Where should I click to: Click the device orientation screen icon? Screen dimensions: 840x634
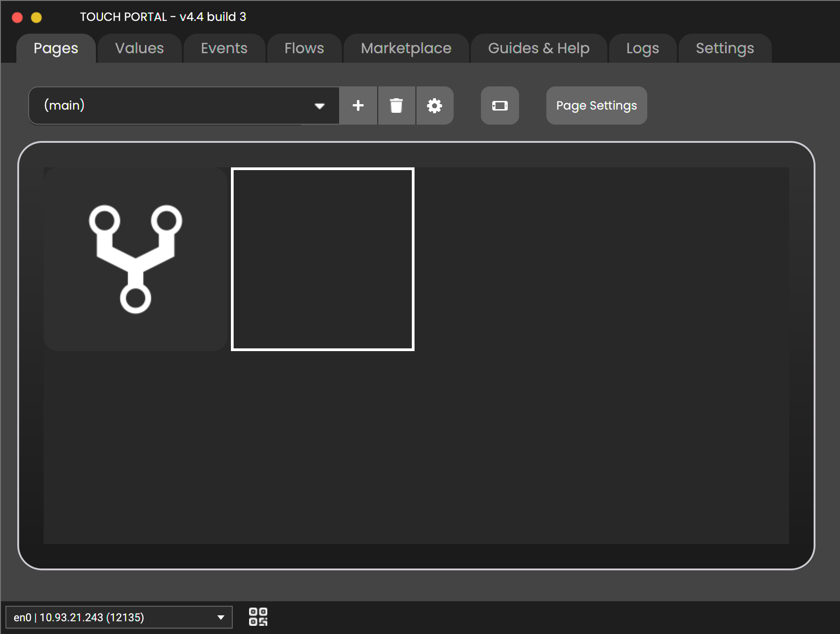point(500,106)
